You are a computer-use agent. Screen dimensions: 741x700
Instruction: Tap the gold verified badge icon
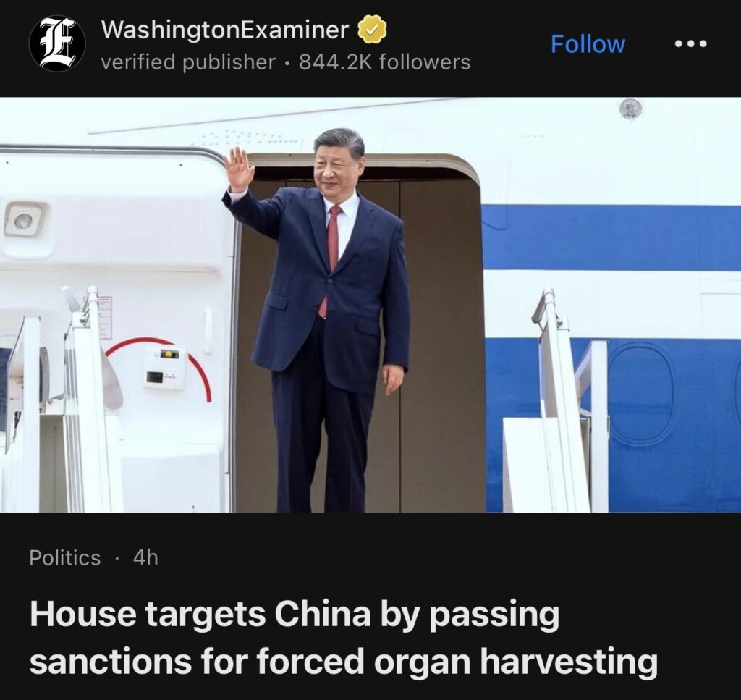pyautogui.click(x=372, y=30)
